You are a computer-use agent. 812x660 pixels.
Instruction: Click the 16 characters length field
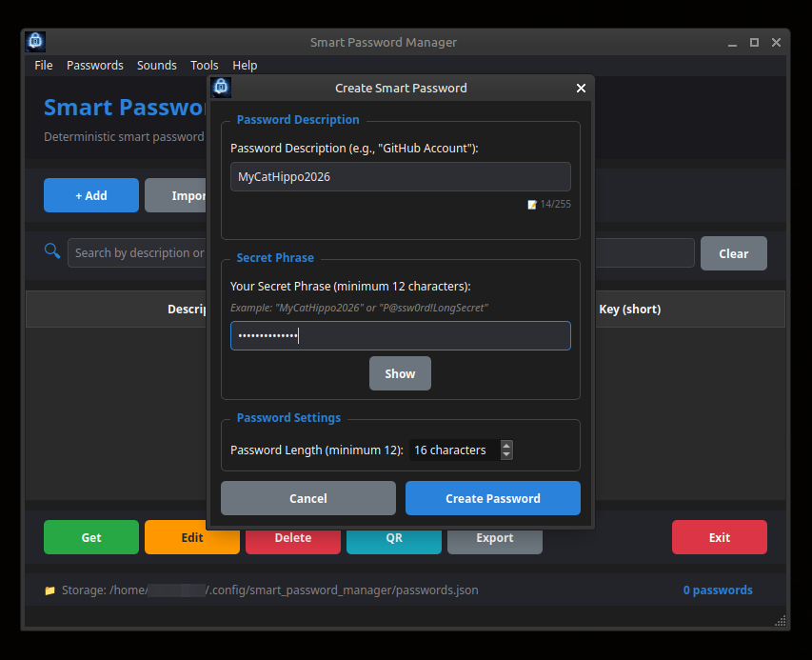455,450
